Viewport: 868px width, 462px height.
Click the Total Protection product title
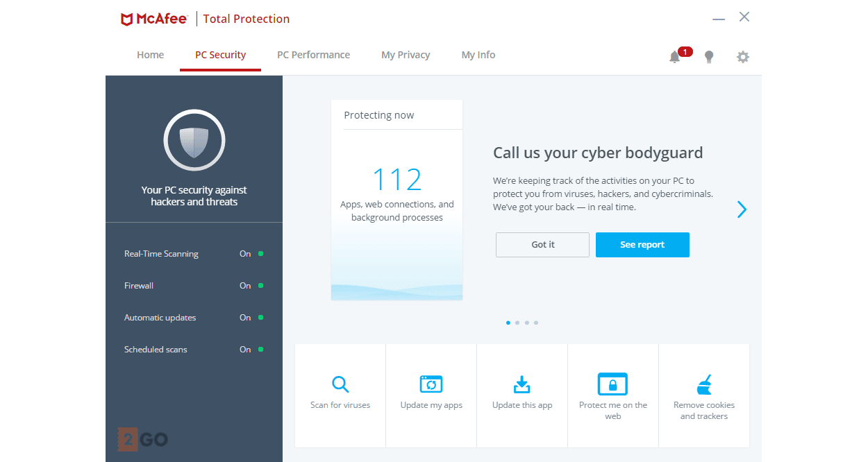pyautogui.click(x=247, y=19)
